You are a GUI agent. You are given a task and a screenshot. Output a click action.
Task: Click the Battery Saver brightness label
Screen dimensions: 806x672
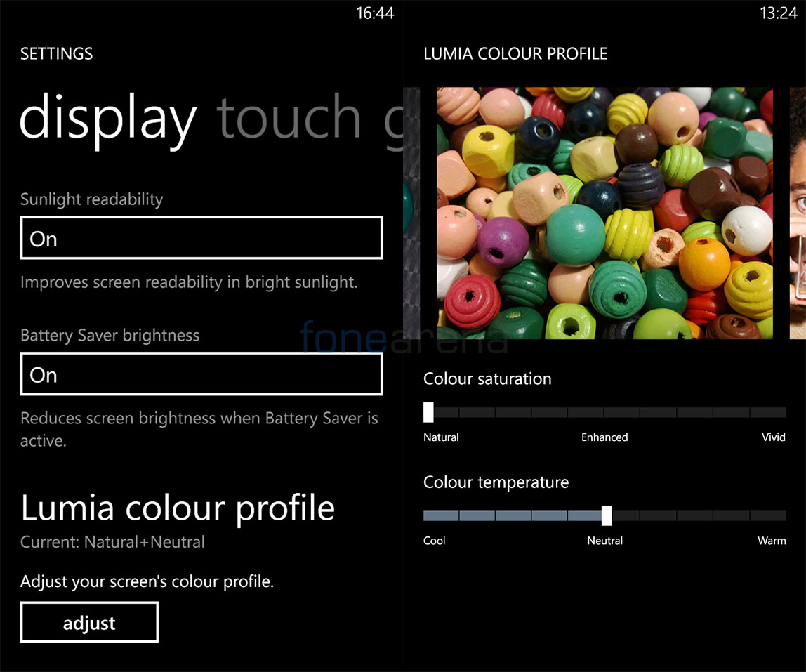point(110,335)
